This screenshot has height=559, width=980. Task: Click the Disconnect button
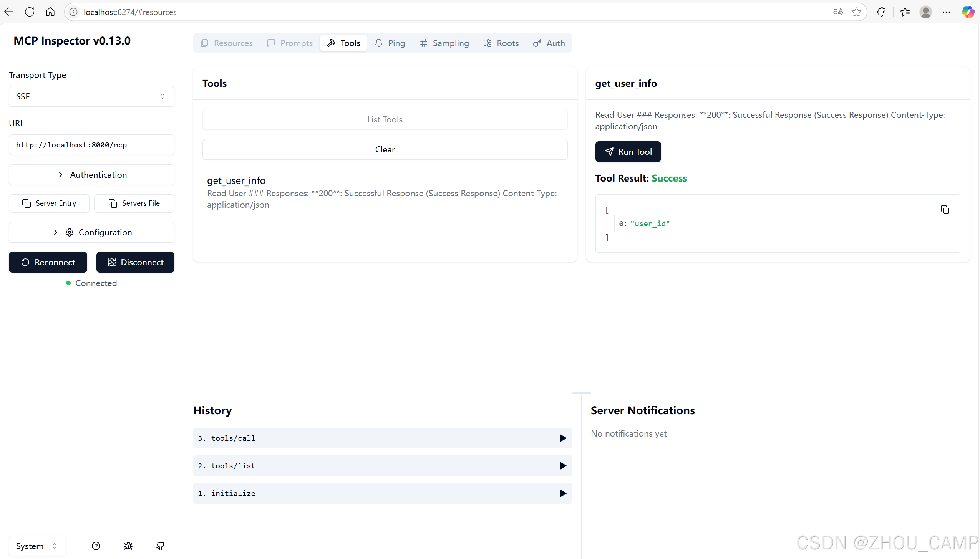[135, 262]
